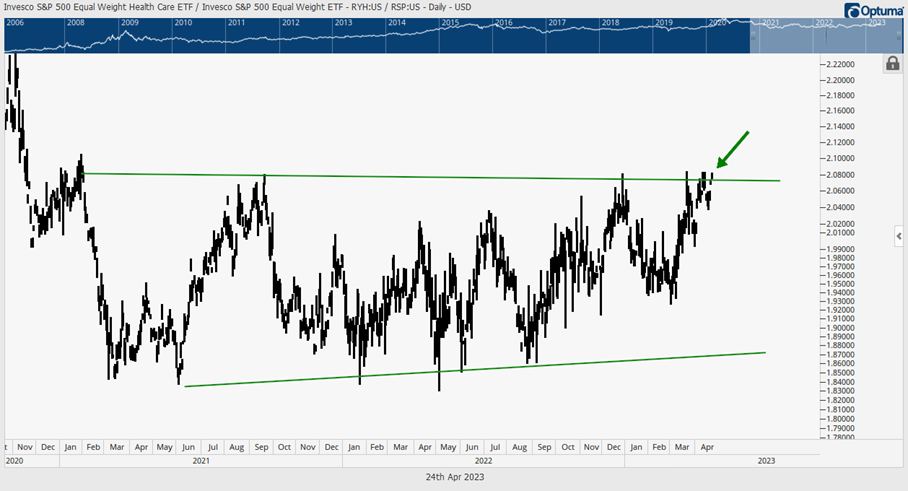
Task: Click the 2.20000 price scale value
Action: (840, 80)
